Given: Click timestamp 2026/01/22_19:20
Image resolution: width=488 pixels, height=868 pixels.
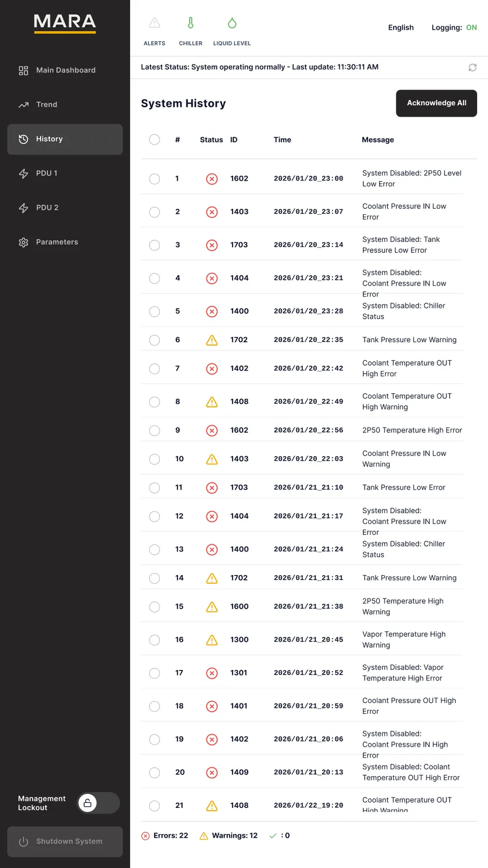Looking at the screenshot, I should pyautogui.click(x=309, y=806).
